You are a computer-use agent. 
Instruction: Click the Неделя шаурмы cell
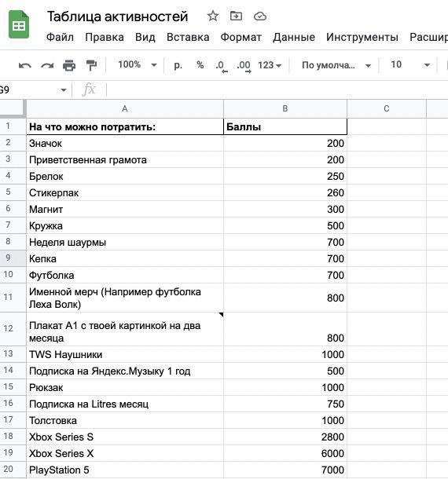click(125, 242)
